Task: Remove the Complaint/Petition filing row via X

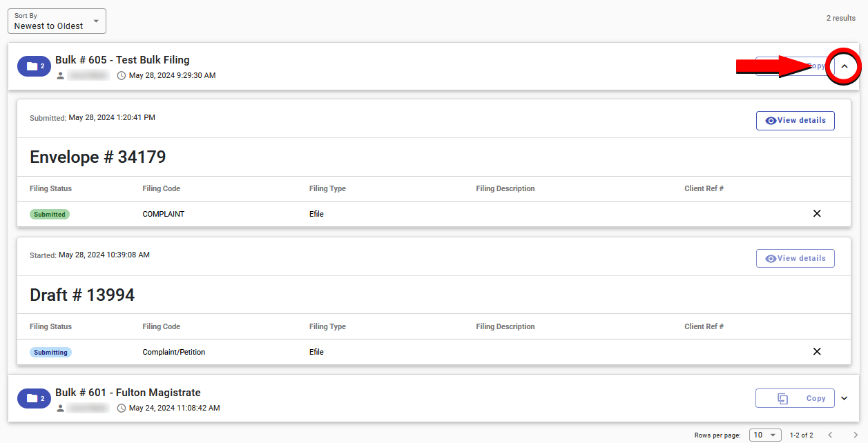Action: pos(817,352)
